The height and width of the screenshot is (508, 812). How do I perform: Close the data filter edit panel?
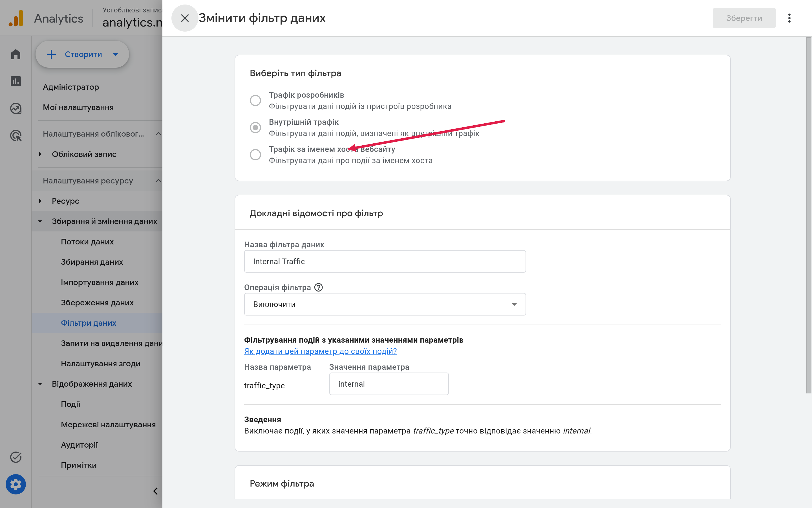click(x=185, y=18)
